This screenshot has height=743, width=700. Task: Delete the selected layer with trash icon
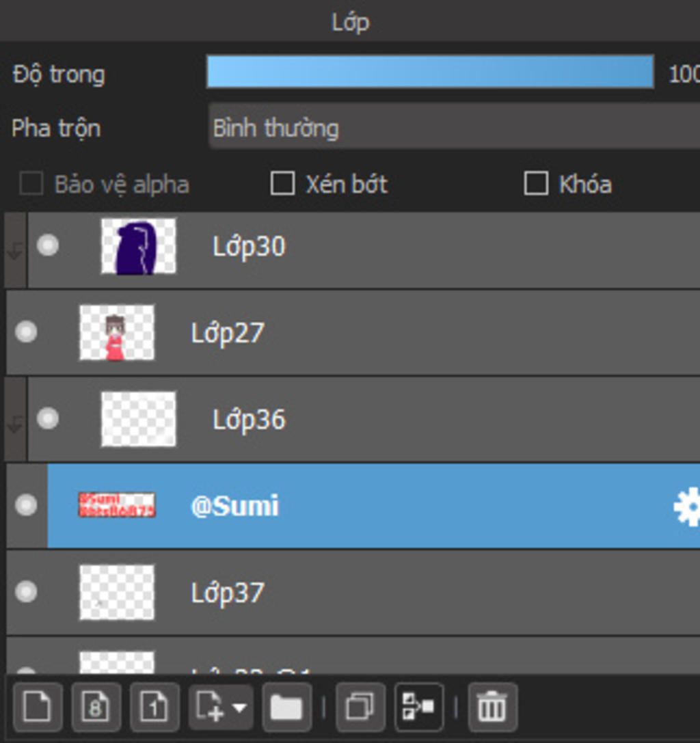(x=492, y=707)
